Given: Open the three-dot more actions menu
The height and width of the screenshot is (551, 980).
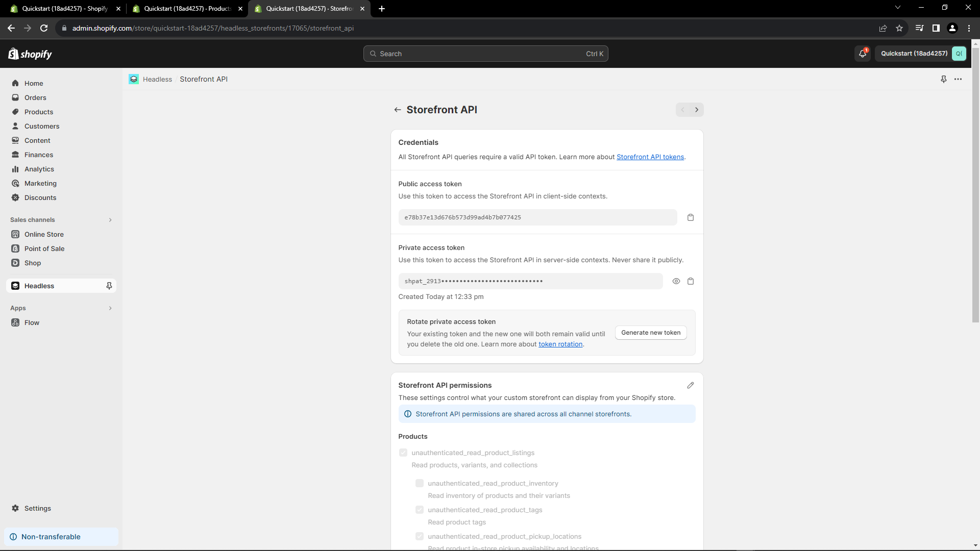Looking at the screenshot, I should [958, 79].
